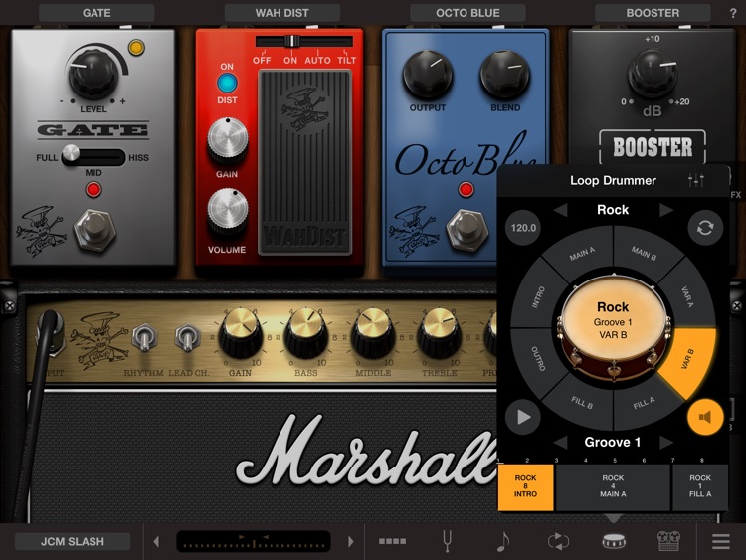Click the amp BASS knob
The height and width of the screenshot is (560, 746).
tap(306, 335)
